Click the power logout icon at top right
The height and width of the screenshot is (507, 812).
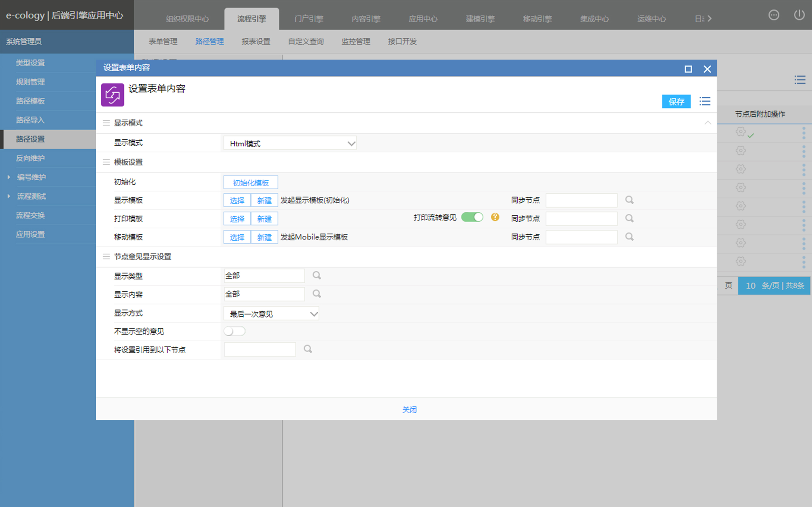(799, 15)
